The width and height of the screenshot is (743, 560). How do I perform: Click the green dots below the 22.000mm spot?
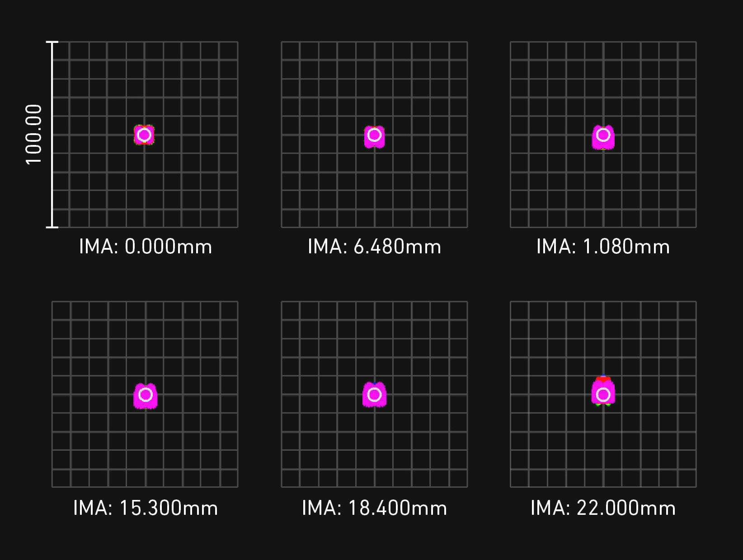point(603,405)
